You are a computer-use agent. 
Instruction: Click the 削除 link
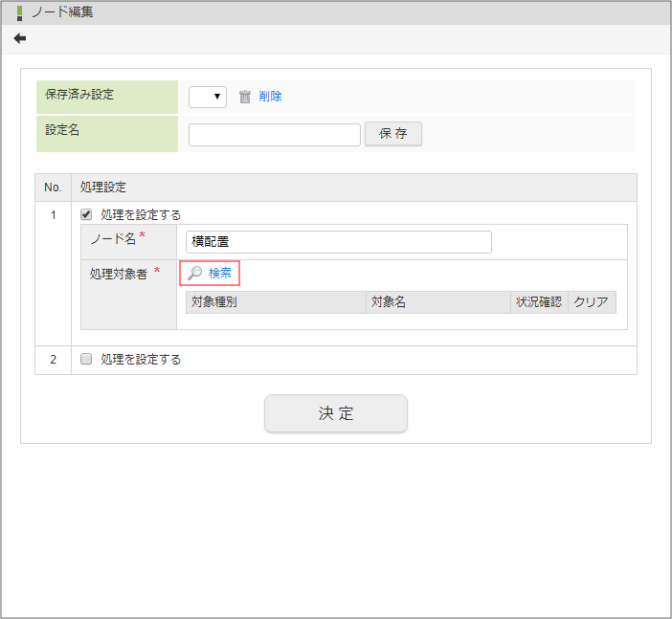click(271, 97)
